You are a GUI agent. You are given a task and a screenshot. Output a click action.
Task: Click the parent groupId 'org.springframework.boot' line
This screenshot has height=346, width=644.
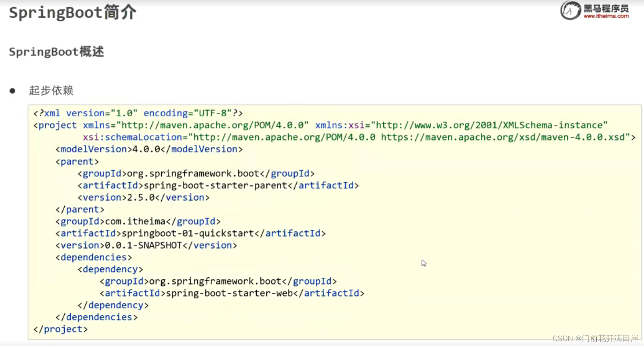point(196,174)
